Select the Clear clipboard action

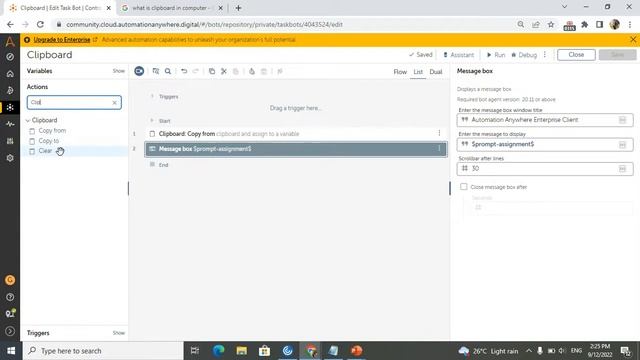(45, 151)
